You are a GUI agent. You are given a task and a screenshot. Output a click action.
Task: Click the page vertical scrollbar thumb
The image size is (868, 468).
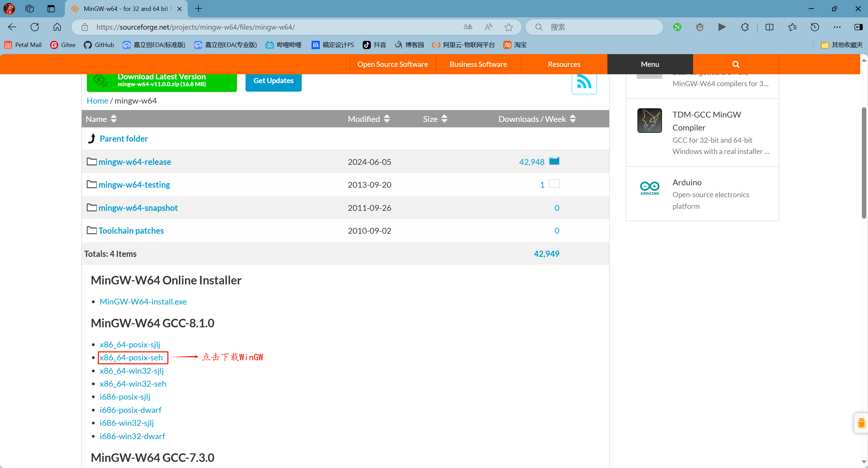864,163
